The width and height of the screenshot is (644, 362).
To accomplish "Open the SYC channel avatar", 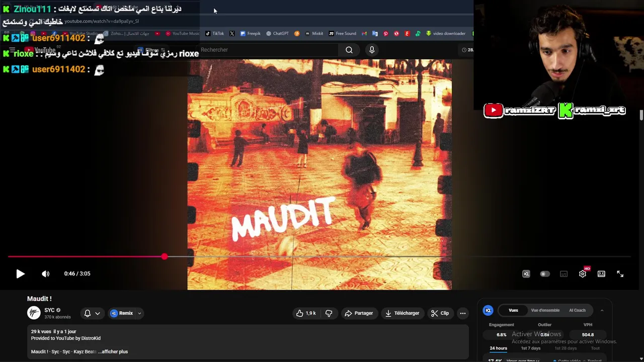I will click(x=34, y=313).
